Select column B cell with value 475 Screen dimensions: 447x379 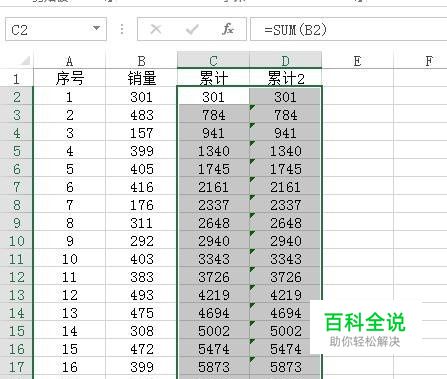pos(141,313)
